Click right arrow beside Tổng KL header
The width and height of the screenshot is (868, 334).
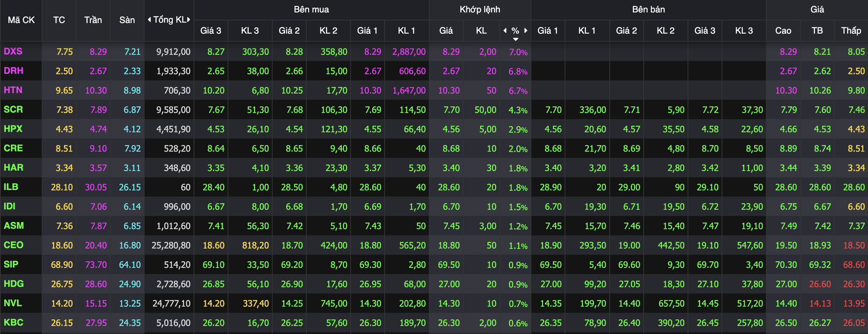(189, 20)
